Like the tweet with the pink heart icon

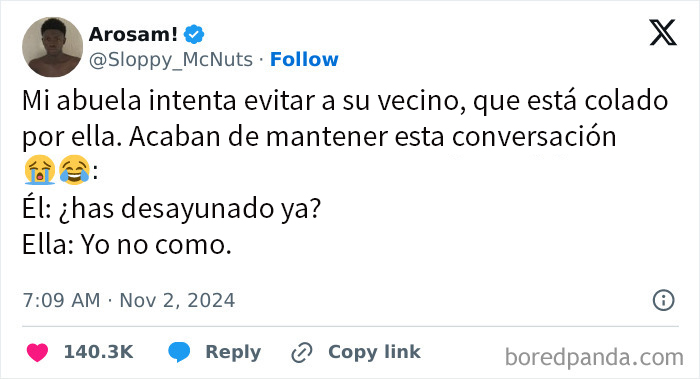(x=38, y=352)
